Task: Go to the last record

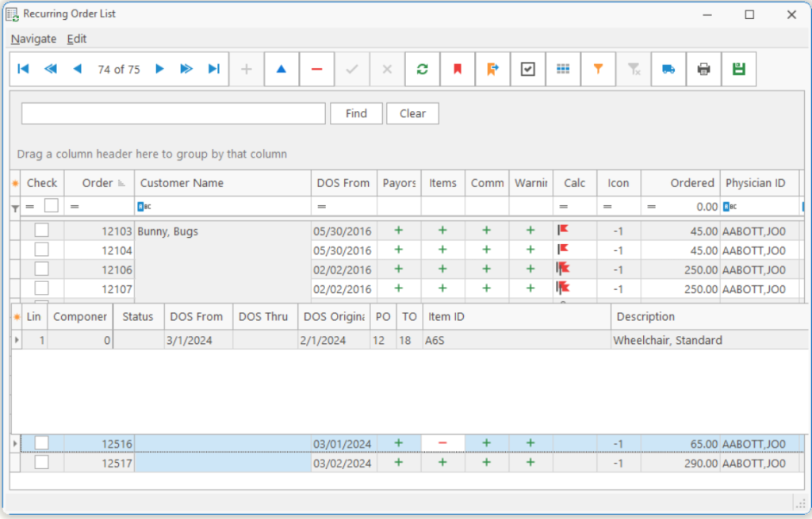Action: pos(214,69)
